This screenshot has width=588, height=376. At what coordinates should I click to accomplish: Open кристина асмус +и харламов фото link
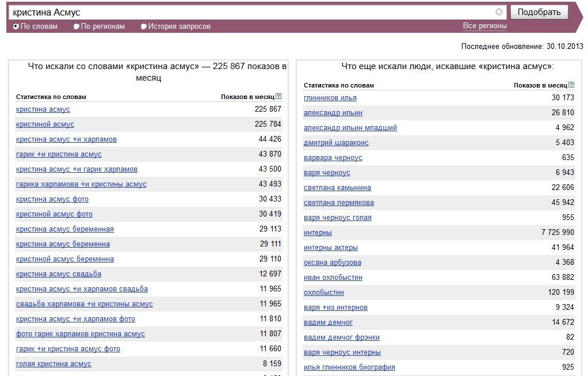(x=75, y=319)
